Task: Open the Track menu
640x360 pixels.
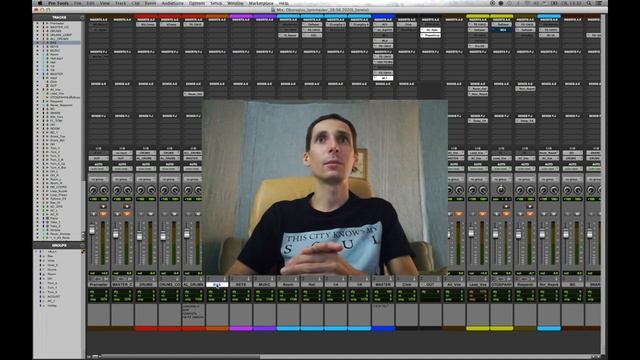Action: tap(120, 3)
